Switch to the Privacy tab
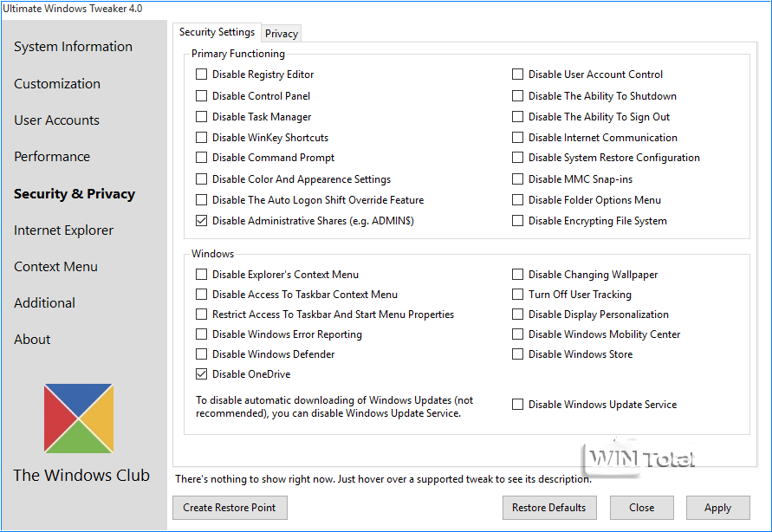 (x=281, y=34)
